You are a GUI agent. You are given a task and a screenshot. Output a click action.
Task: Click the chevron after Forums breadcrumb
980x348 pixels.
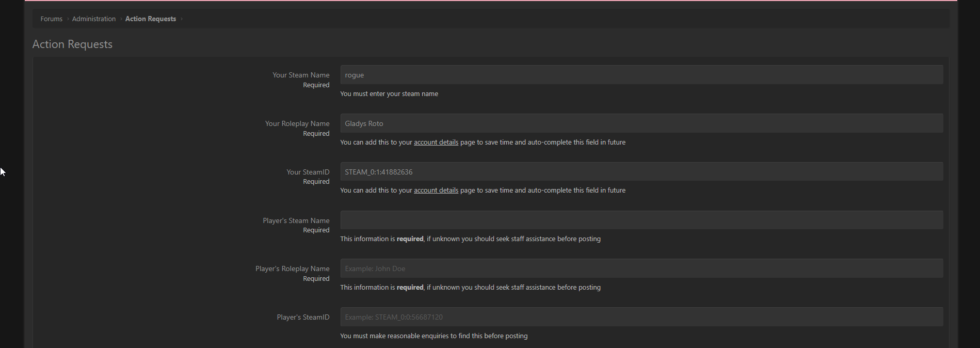[68, 19]
